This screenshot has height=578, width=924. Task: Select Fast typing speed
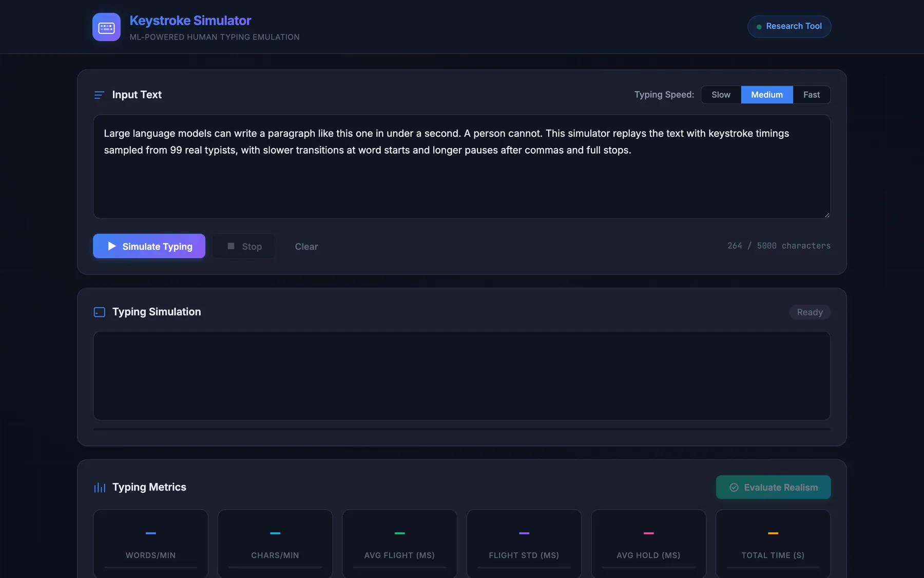tap(812, 95)
